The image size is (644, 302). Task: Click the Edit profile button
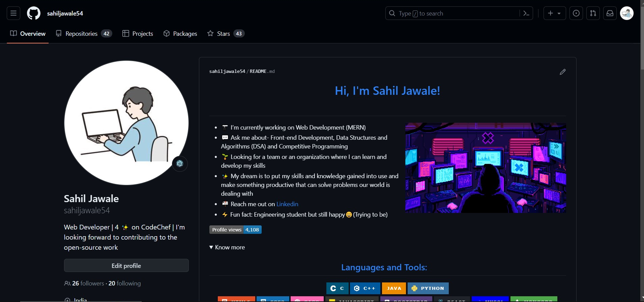pos(126,266)
